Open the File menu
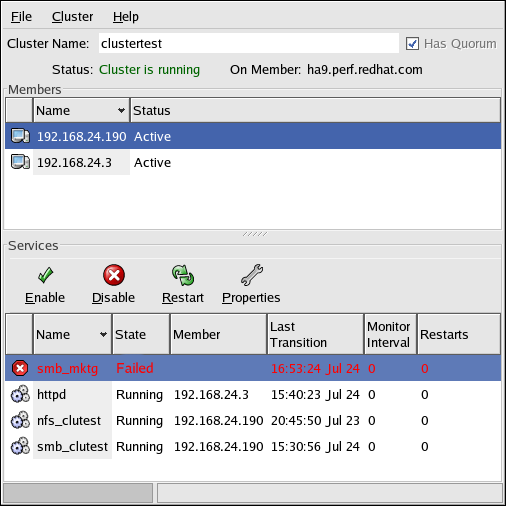This screenshot has width=506, height=506. tap(21, 16)
